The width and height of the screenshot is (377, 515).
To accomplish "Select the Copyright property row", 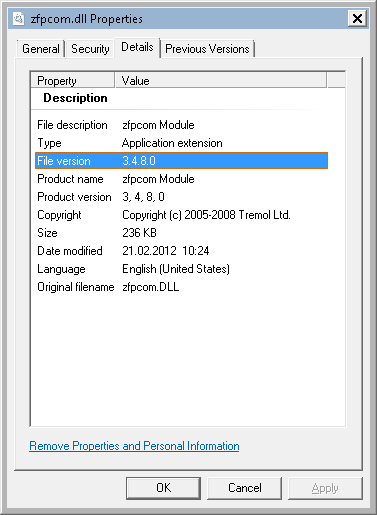I will [x=181, y=215].
